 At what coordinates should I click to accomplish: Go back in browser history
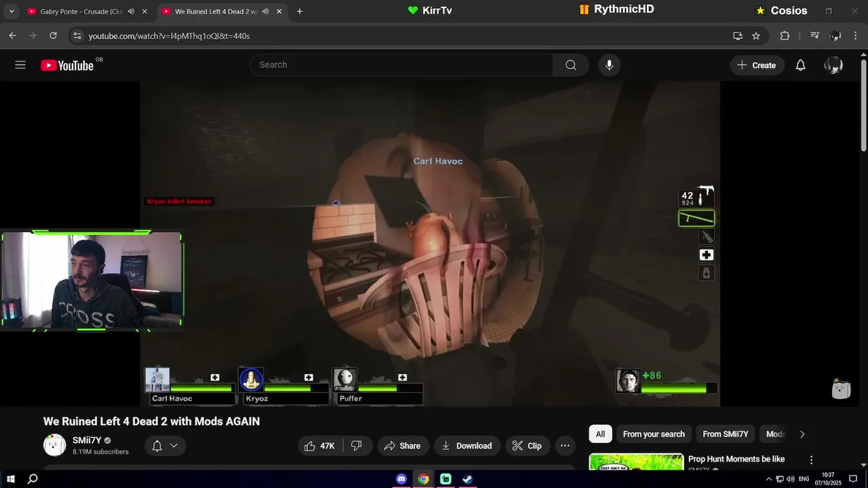[x=12, y=36]
